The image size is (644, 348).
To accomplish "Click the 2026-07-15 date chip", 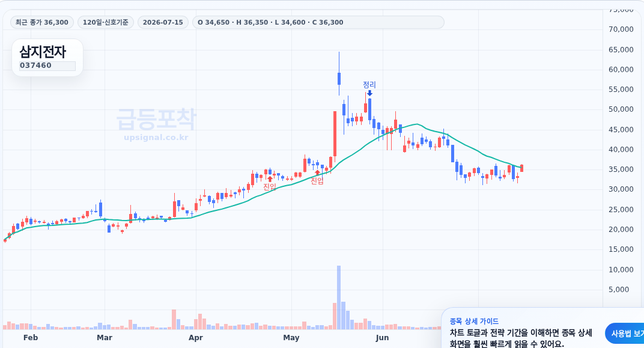I will [x=163, y=22].
